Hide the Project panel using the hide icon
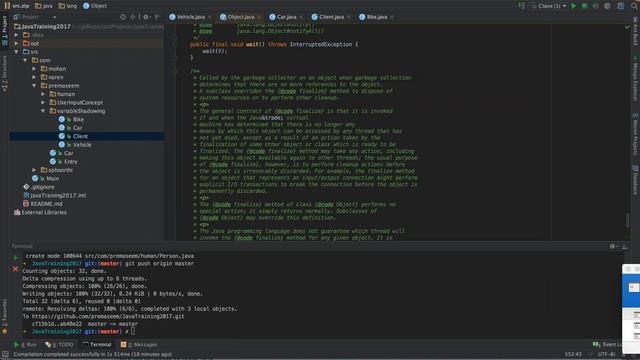Viewport: 640px width, 360px height. (157, 17)
